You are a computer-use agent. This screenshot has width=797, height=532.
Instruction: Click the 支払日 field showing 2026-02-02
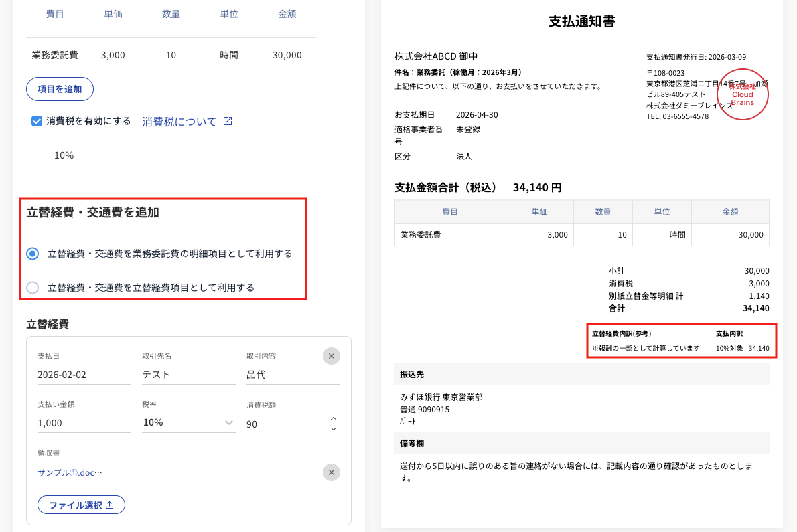point(84,375)
